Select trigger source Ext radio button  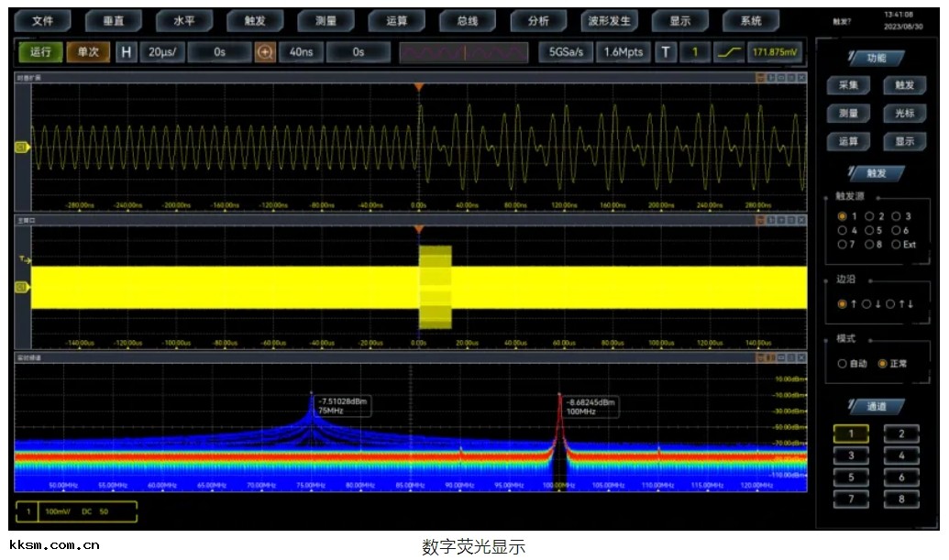(x=896, y=245)
